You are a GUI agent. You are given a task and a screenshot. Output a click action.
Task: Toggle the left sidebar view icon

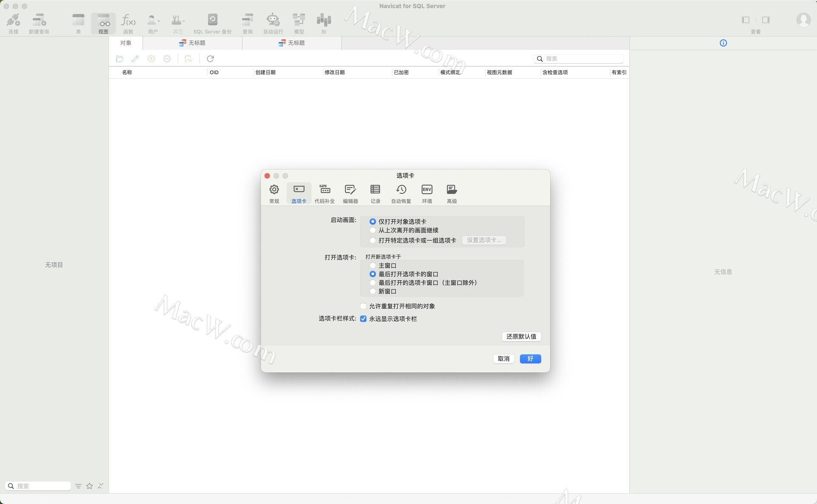(746, 20)
